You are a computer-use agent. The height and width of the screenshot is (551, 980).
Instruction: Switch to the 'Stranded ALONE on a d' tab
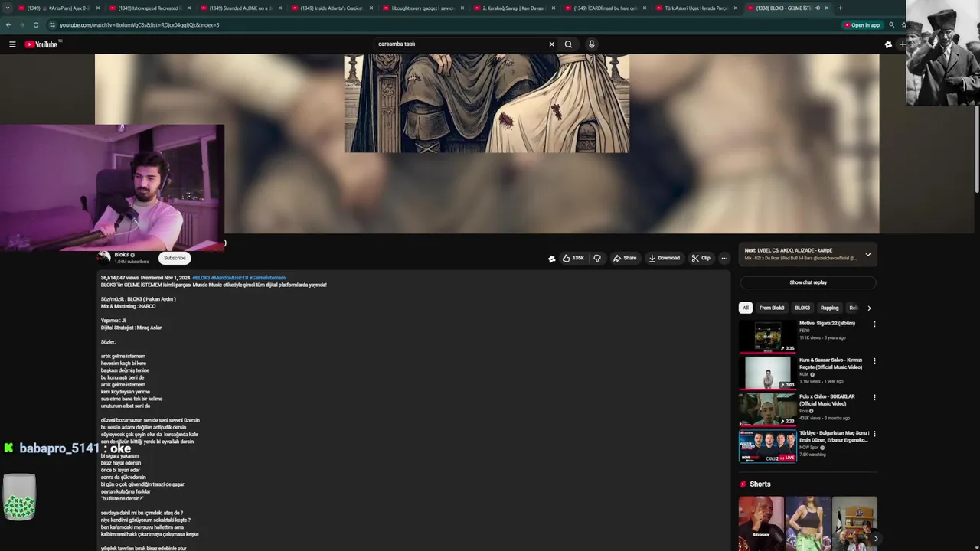point(241,8)
